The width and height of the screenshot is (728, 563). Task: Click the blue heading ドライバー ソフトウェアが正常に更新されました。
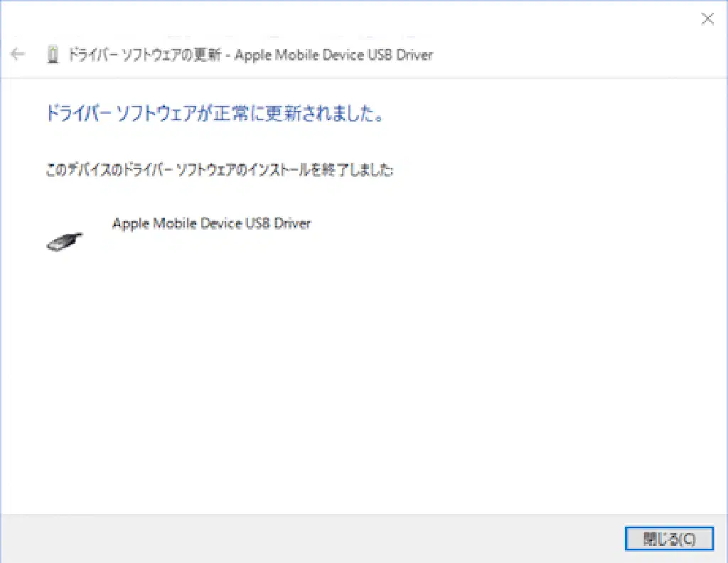pyautogui.click(x=215, y=114)
